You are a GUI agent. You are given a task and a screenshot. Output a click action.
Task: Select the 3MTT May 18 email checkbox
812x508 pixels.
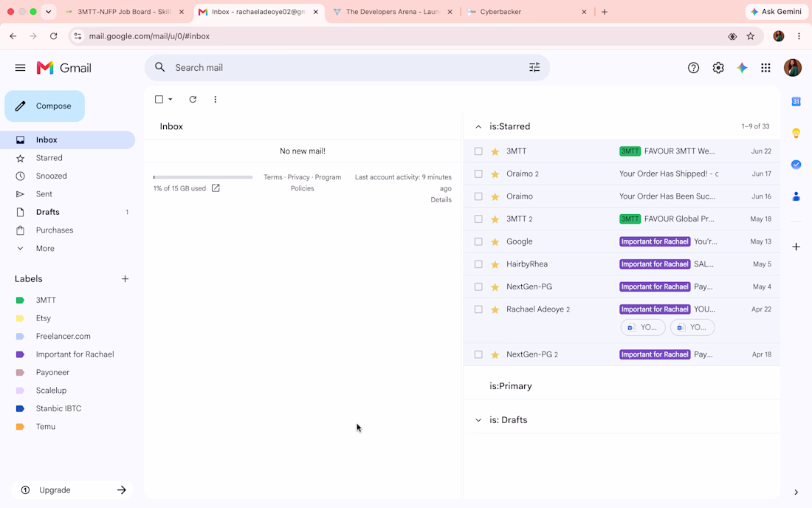point(478,219)
